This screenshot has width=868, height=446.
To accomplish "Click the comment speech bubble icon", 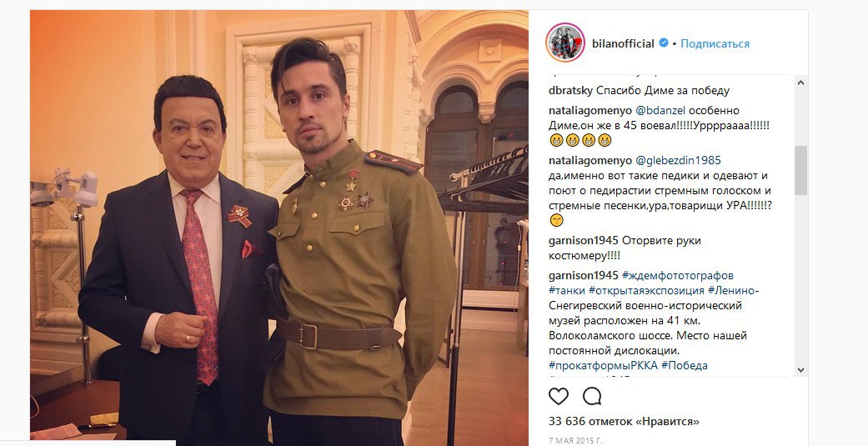I will 592,396.
